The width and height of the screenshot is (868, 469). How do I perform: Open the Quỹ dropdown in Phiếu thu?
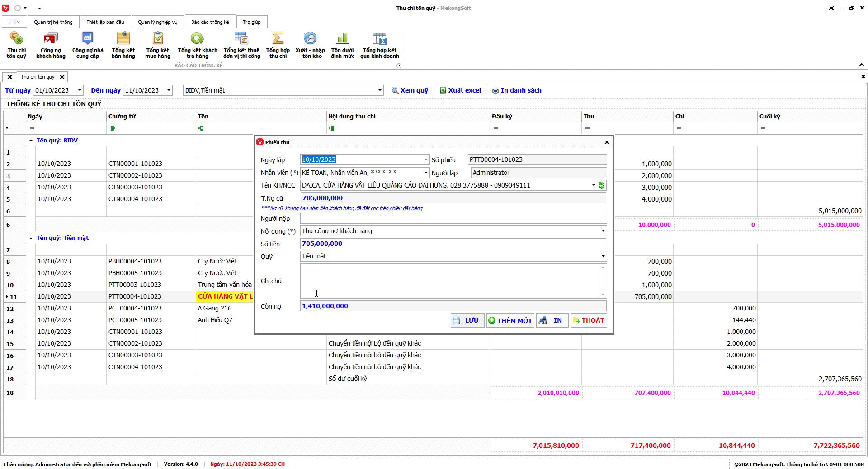tap(603, 256)
